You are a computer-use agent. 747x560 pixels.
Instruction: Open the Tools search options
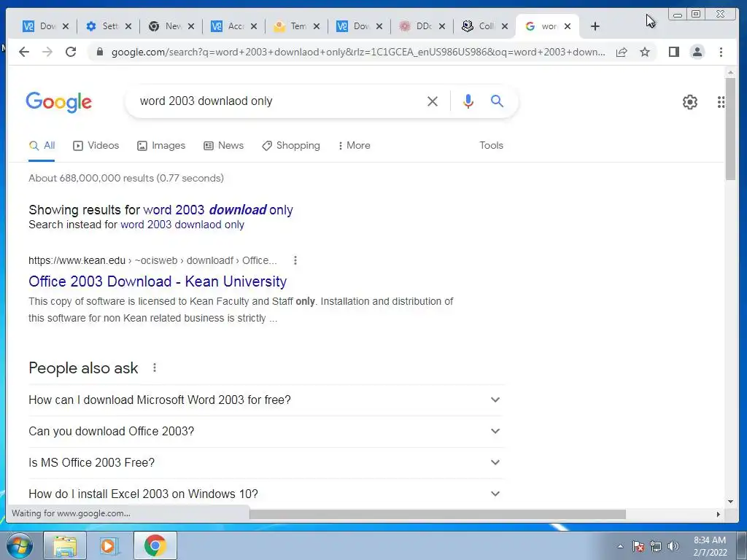pos(491,146)
